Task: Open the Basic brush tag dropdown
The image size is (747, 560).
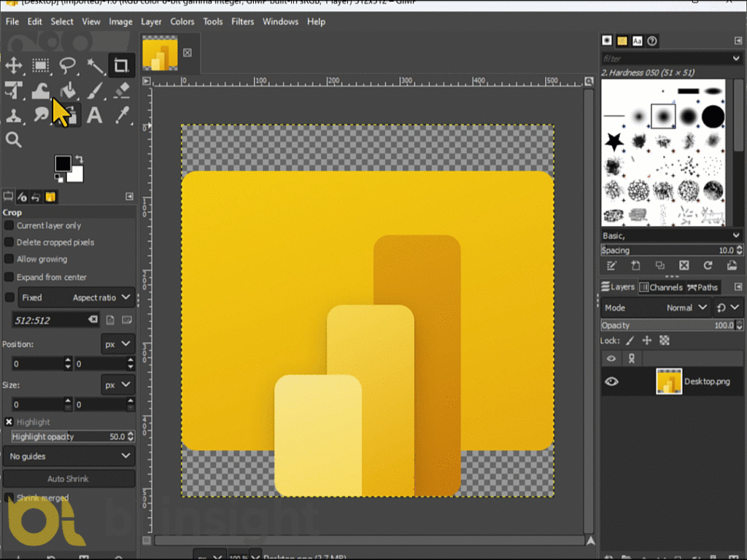Action: click(x=671, y=236)
